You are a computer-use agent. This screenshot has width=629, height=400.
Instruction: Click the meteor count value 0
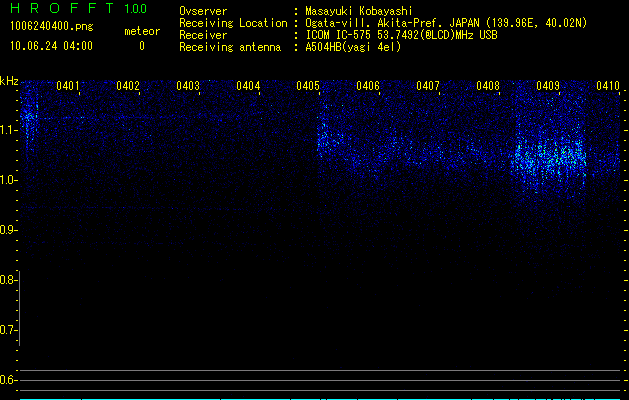(142, 46)
